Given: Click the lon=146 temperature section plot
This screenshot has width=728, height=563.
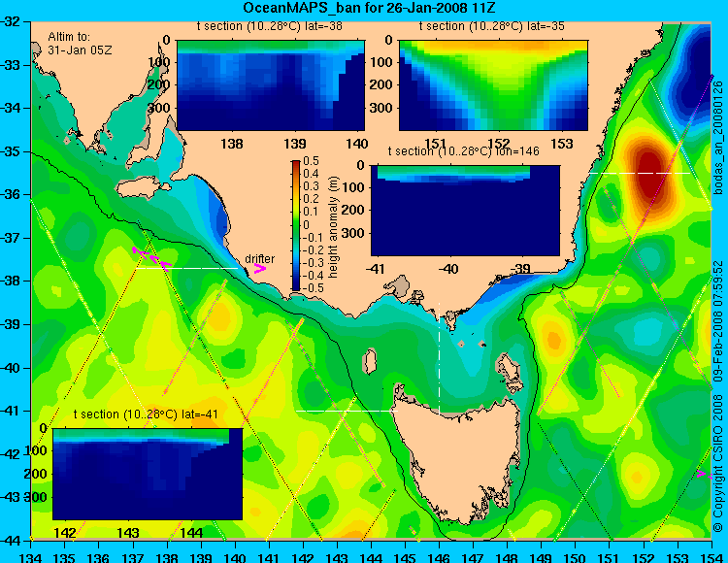Looking at the screenshot, I should coord(465,211).
